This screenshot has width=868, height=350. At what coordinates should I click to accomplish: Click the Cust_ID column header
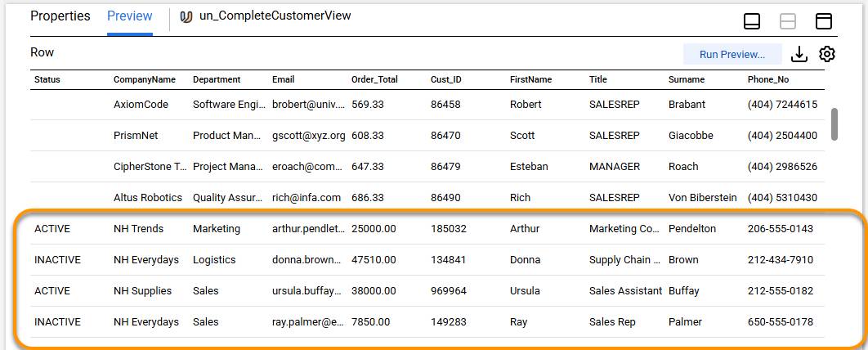click(445, 80)
